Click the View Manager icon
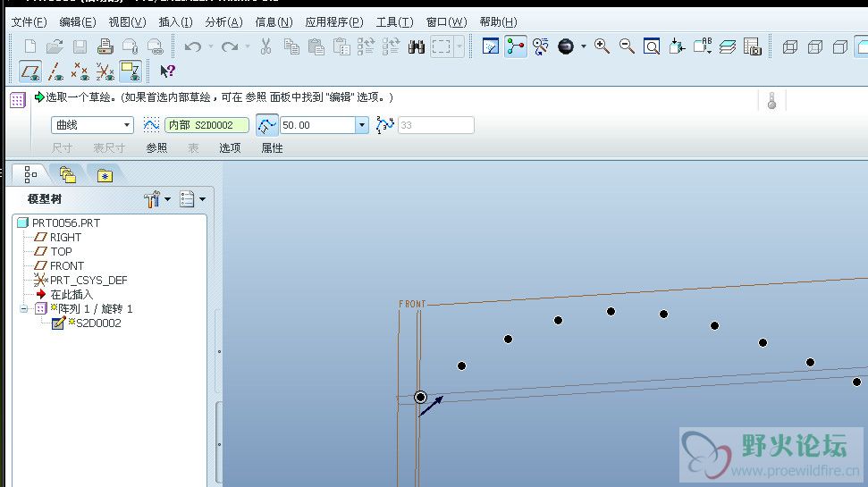Viewport: 868px width, 487px height. tap(753, 46)
